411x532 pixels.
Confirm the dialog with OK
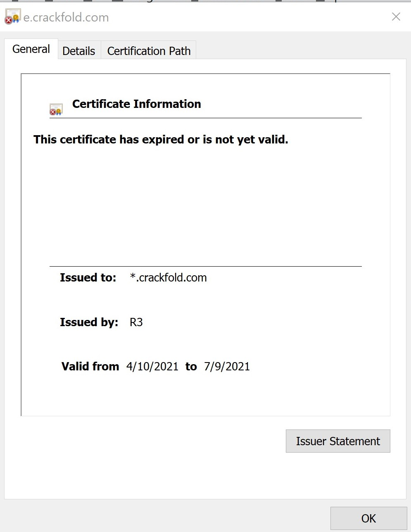(368, 518)
